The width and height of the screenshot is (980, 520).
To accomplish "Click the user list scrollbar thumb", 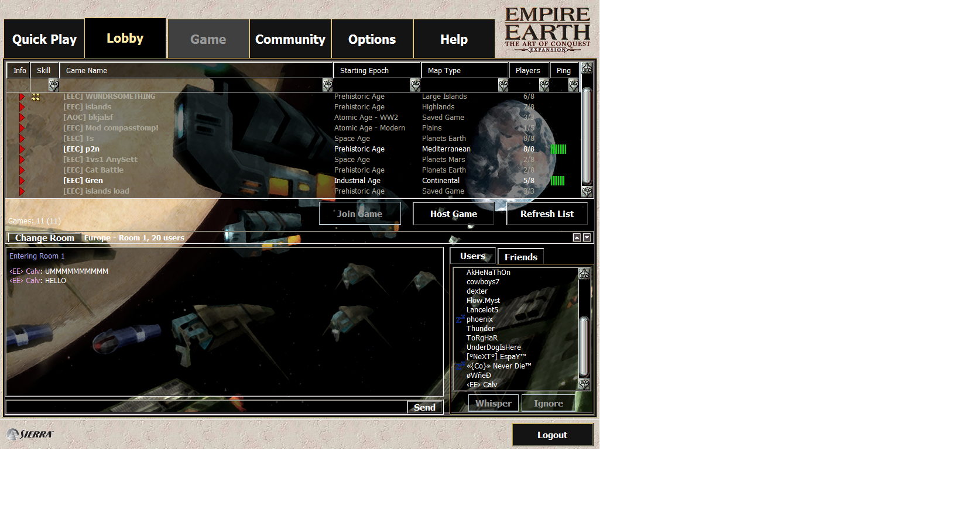I will (x=584, y=346).
